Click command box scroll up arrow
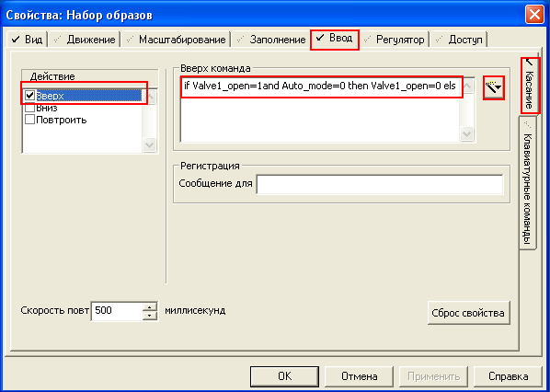Image resolution: width=550 pixels, height=392 pixels. click(467, 86)
